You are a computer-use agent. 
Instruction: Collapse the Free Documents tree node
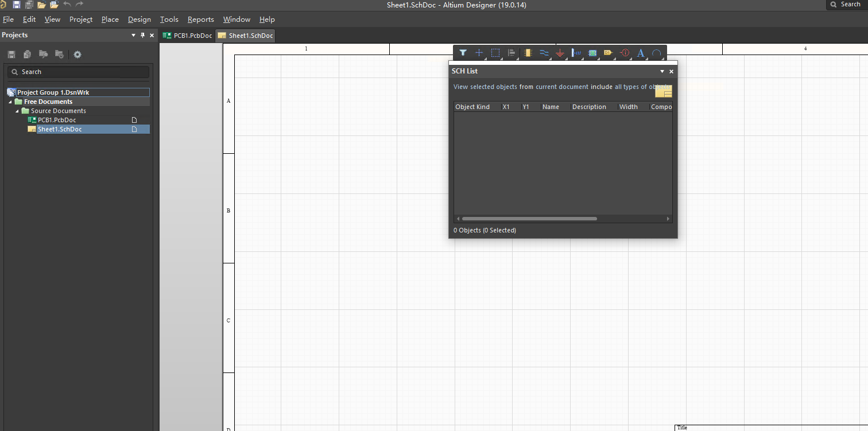tap(10, 102)
